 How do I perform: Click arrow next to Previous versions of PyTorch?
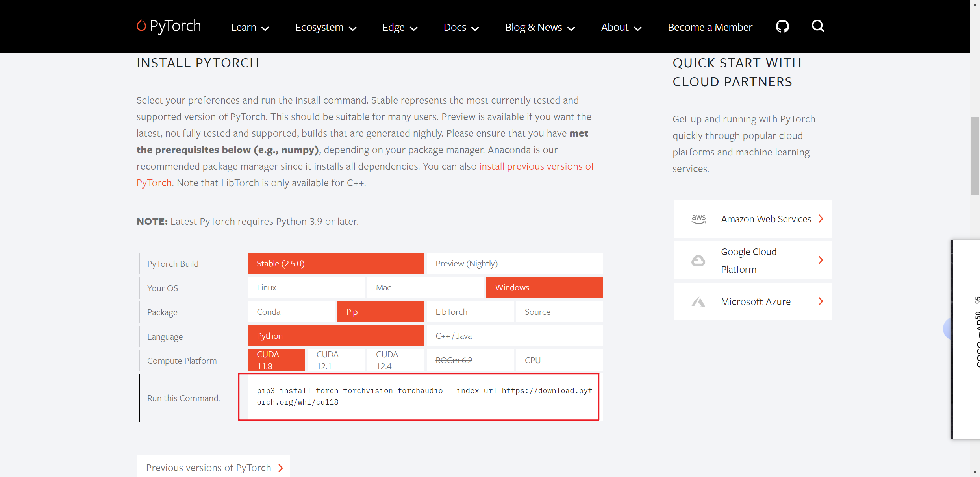coord(281,468)
